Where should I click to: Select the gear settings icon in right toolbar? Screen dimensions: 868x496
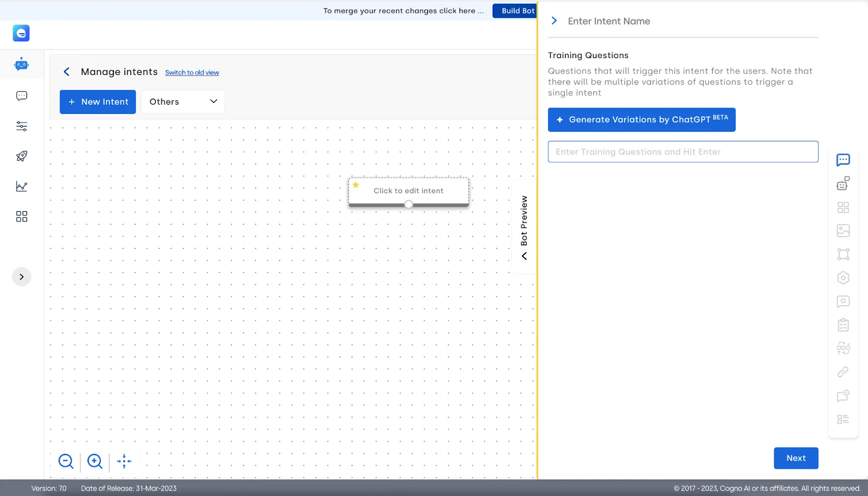pos(843,278)
